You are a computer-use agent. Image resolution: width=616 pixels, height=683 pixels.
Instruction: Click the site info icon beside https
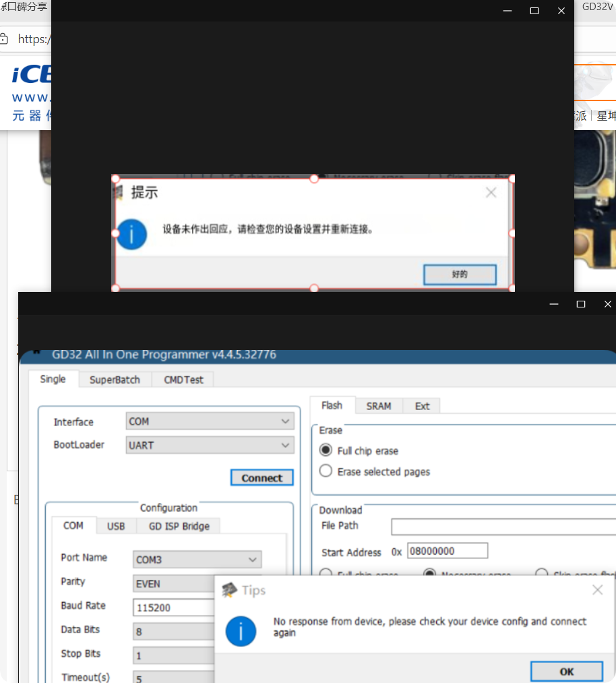[5, 39]
